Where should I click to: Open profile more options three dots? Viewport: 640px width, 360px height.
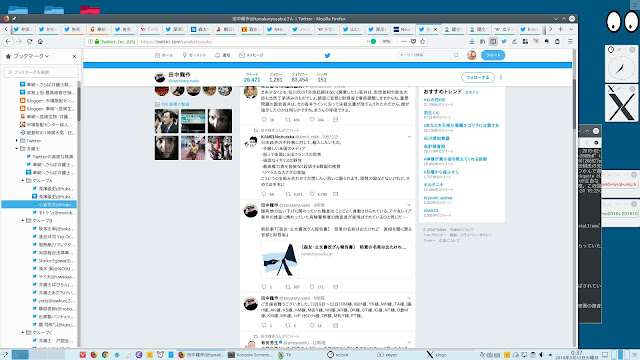501,77
